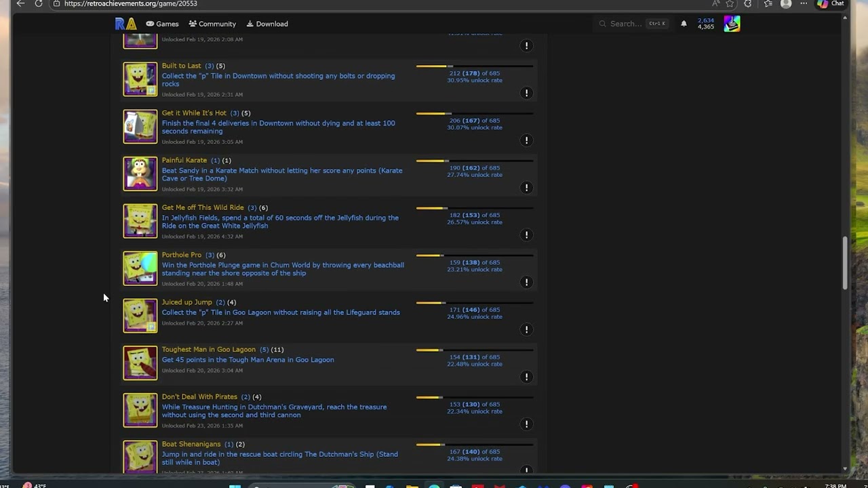
Task: Open the browser Settings and more menu
Action: point(804,4)
